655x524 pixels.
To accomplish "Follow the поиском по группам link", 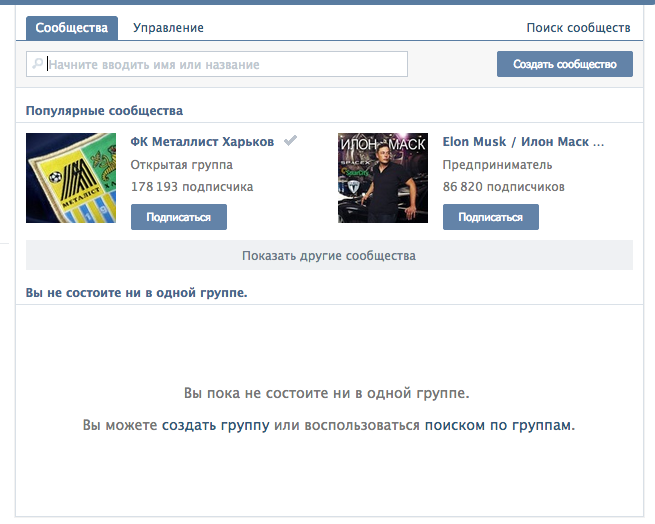I will (x=500, y=425).
